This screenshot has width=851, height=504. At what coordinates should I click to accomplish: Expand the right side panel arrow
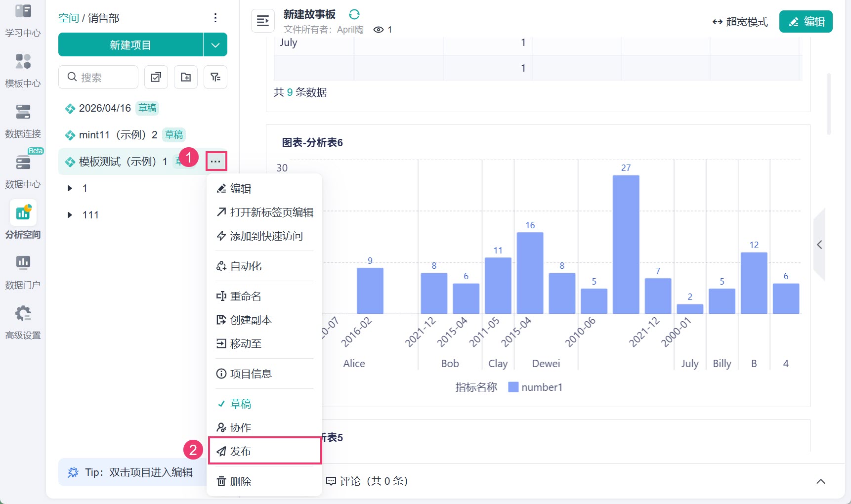pos(819,245)
